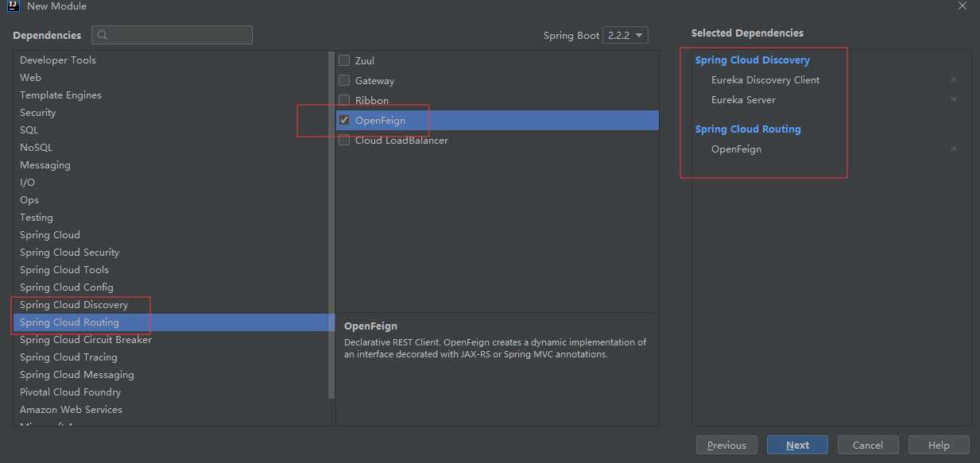This screenshot has height=463, width=980.
Task: Click the Gateway dependency label
Action: click(x=374, y=80)
